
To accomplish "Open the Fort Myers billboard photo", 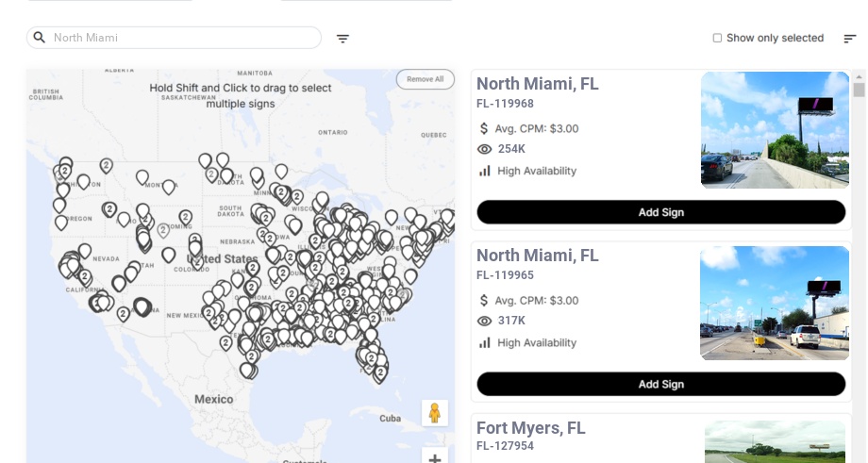I will point(775,442).
